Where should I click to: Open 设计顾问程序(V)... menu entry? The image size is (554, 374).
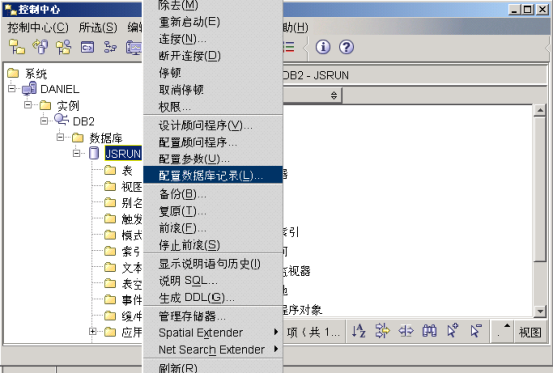coord(213,125)
